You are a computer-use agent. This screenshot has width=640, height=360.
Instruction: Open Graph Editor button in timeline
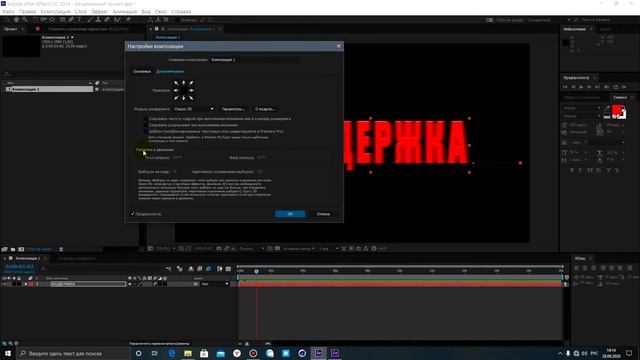pyautogui.click(x=228, y=269)
